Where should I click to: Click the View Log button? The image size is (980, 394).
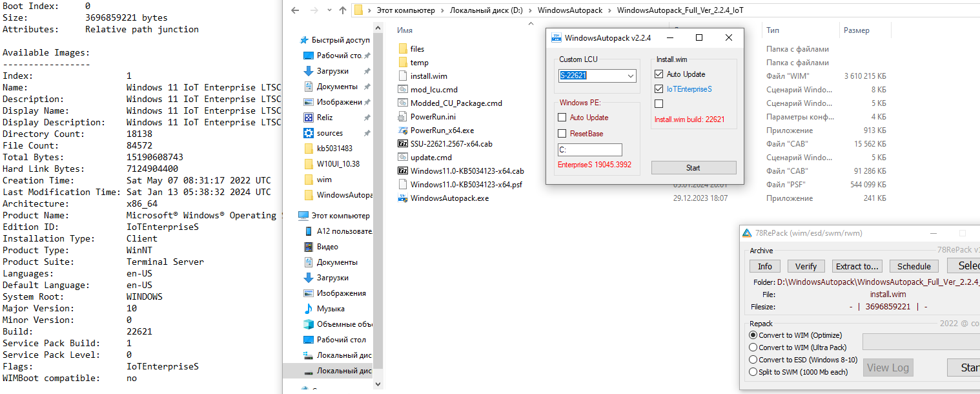[x=888, y=368]
